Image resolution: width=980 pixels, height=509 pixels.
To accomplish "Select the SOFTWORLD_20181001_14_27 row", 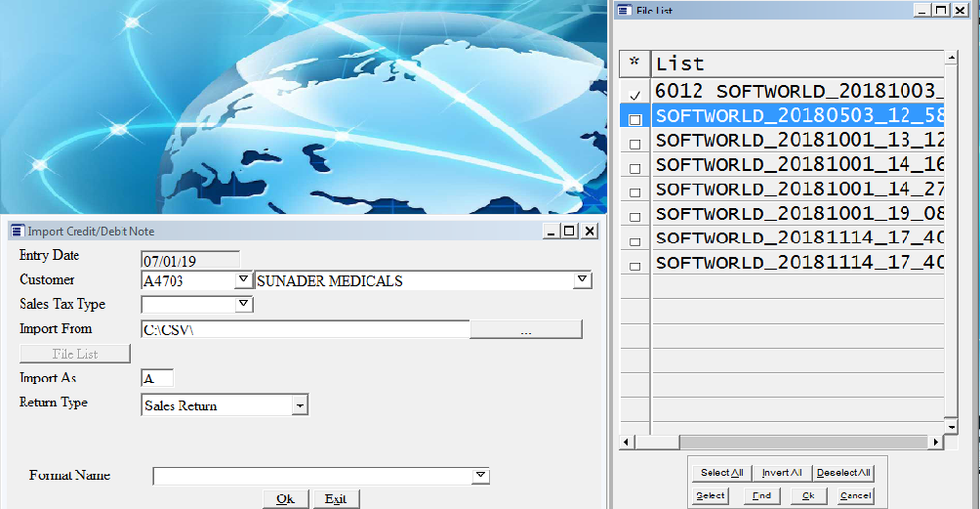I will coord(797,189).
